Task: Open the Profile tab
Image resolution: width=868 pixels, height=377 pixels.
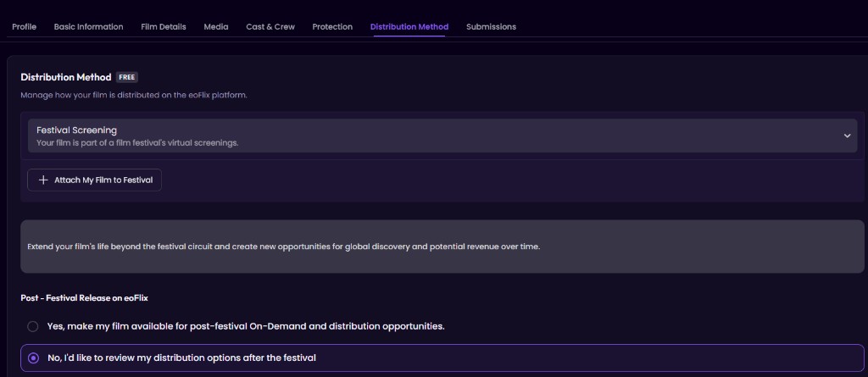Action: (x=25, y=26)
